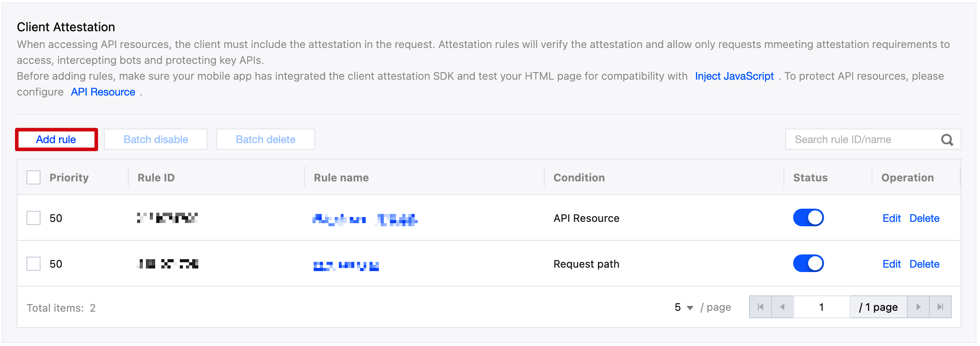
Task: Open the Inject JavaScript link
Action: [x=734, y=76]
